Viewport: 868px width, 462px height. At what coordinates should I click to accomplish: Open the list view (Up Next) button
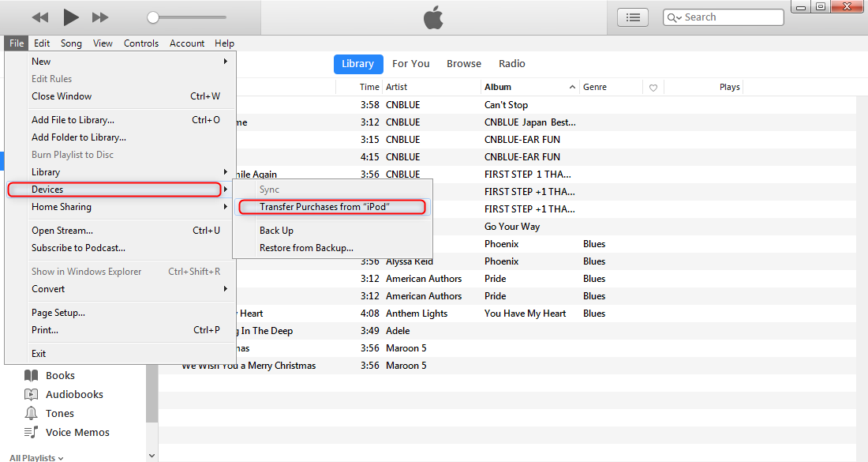pyautogui.click(x=633, y=17)
